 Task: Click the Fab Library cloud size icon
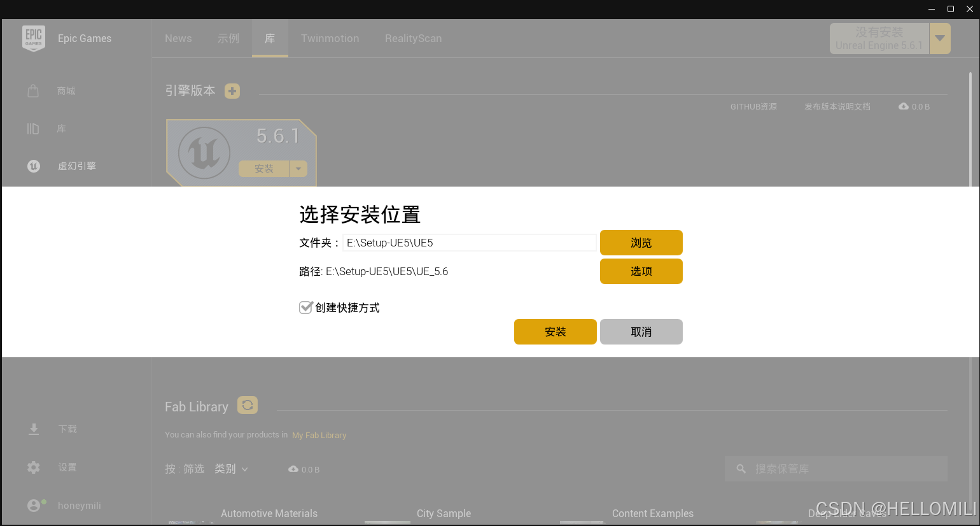pos(293,469)
